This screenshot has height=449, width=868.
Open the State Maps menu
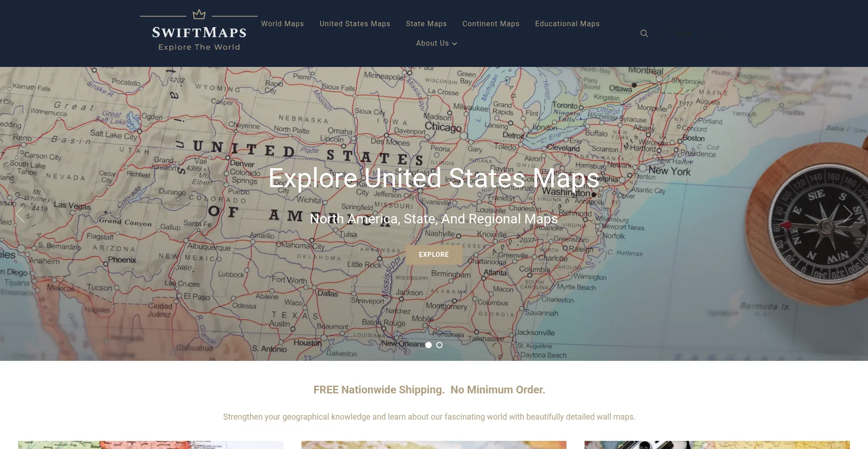426,24
